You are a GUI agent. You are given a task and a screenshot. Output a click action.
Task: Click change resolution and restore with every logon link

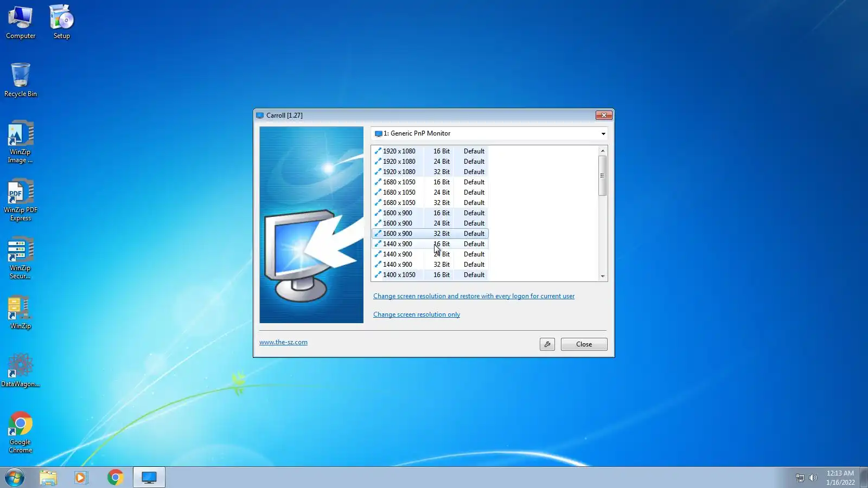pyautogui.click(x=474, y=296)
